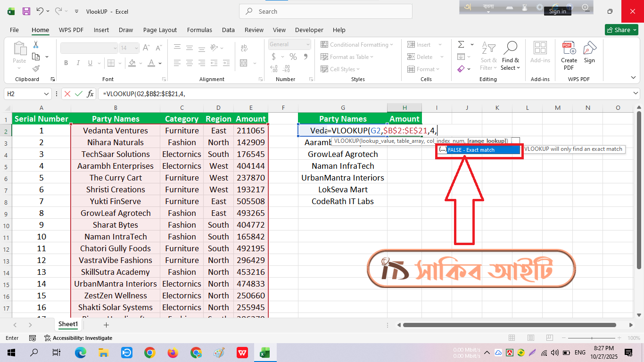644x362 pixels.
Task: Click the Save icon in title bar
Action: [26, 11]
